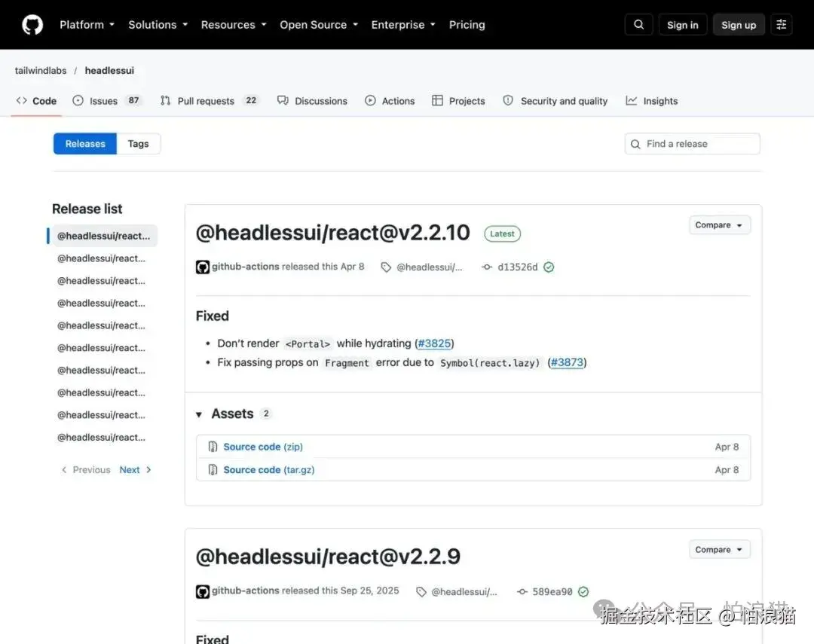Click the Issues circle icon
The height and width of the screenshot is (644, 814).
click(x=78, y=100)
